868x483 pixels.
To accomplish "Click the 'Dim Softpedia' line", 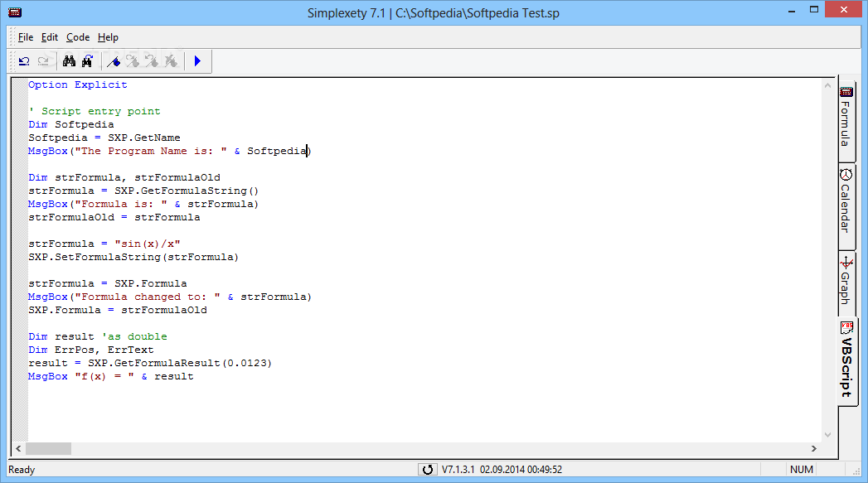I will (x=70, y=124).
